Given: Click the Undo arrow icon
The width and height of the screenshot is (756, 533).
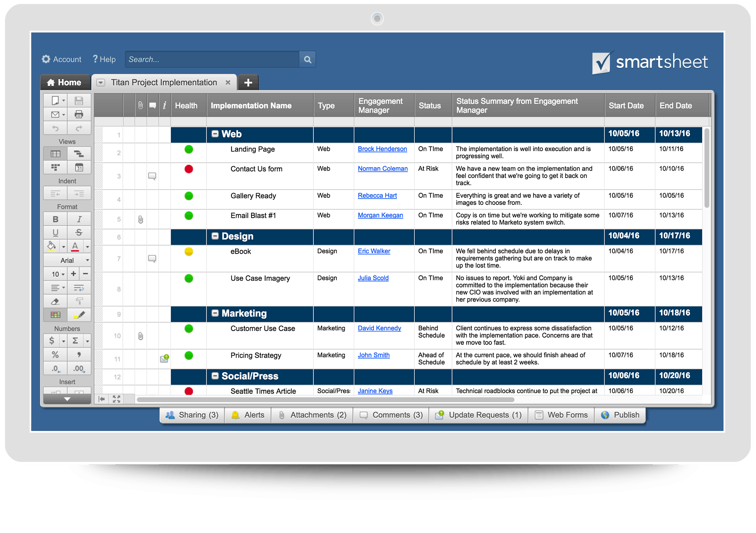Looking at the screenshot, I should (55, 128).
